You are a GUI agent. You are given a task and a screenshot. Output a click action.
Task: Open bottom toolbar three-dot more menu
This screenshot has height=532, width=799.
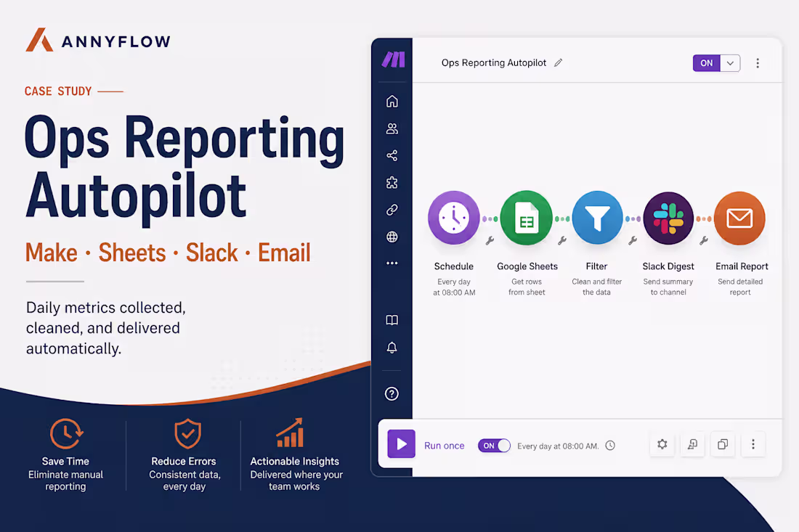[753, 444]
